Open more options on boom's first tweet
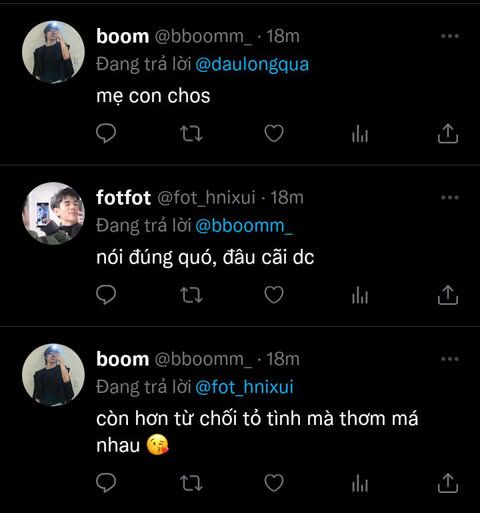 450,36
